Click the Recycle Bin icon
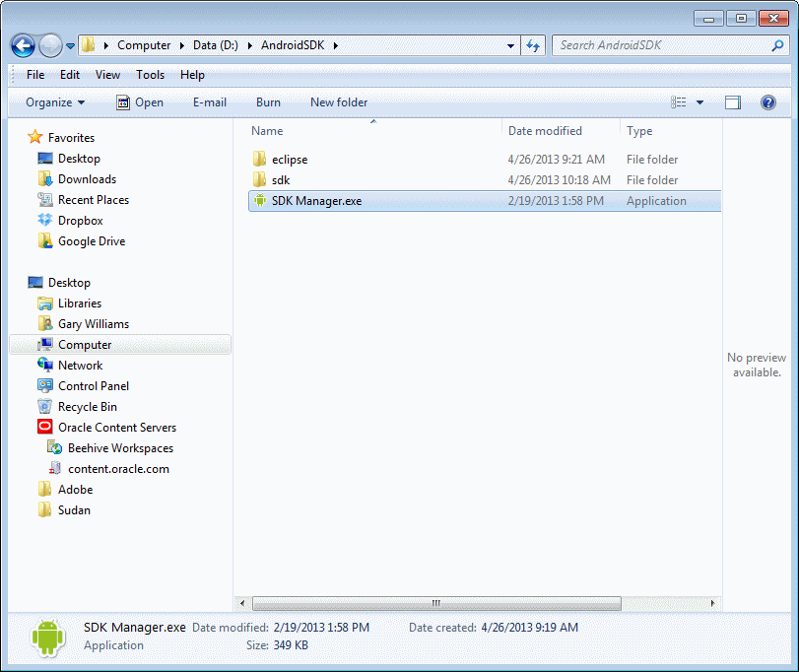The height and width of the screenshot is (672, 799). [x=45, y=407]
